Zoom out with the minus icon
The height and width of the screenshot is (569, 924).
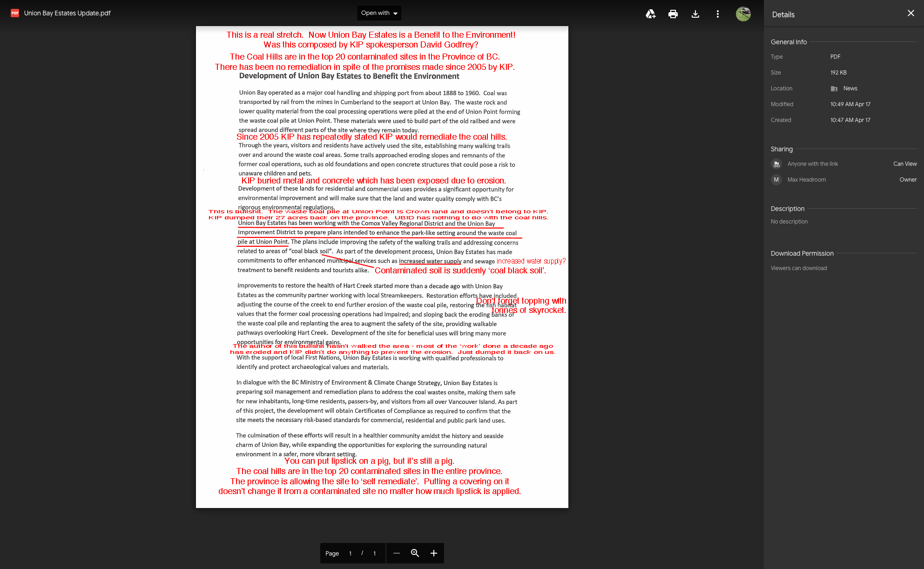click(x=396, y=553)
